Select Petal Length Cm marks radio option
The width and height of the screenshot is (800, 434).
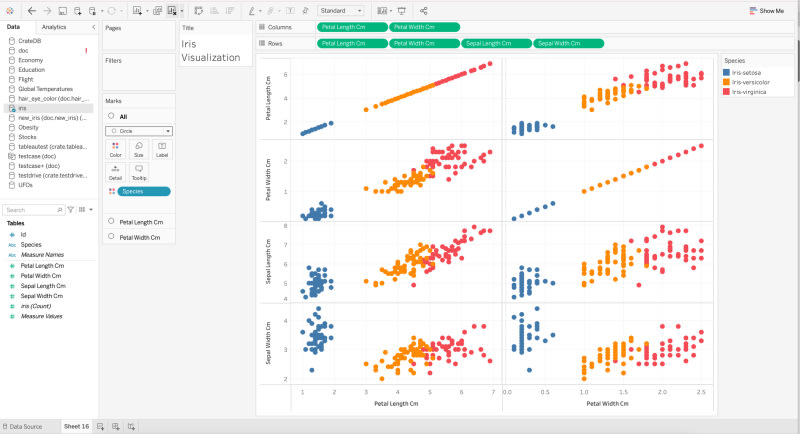coord(111,221)
